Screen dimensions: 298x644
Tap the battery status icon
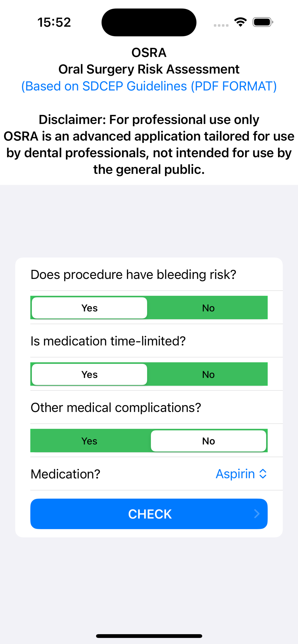[263, 22]
